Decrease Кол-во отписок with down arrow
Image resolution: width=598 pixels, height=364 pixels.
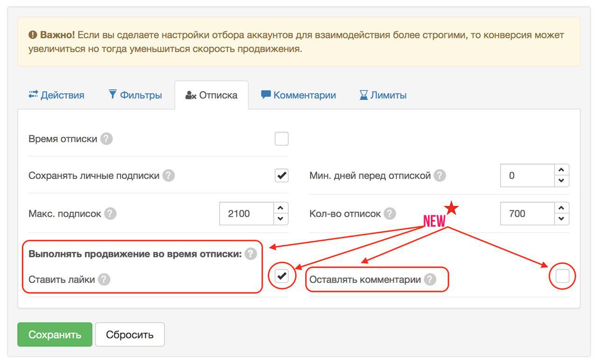(562, 219)
